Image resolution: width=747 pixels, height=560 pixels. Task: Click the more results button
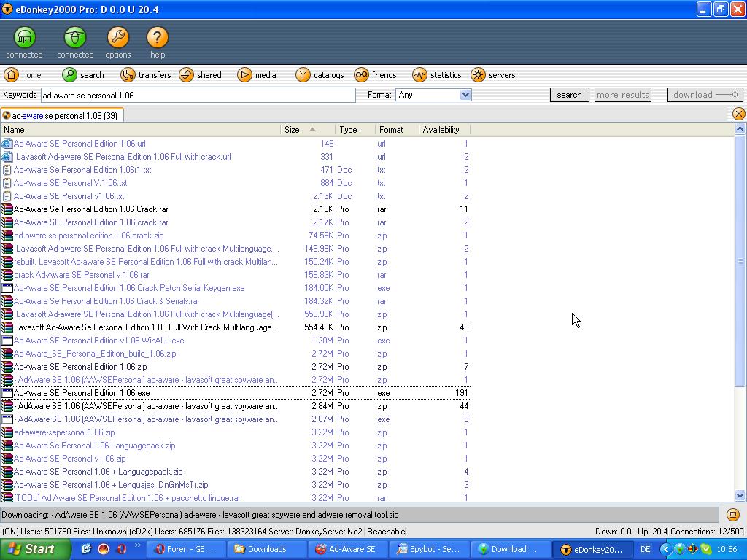click(623, 95)
